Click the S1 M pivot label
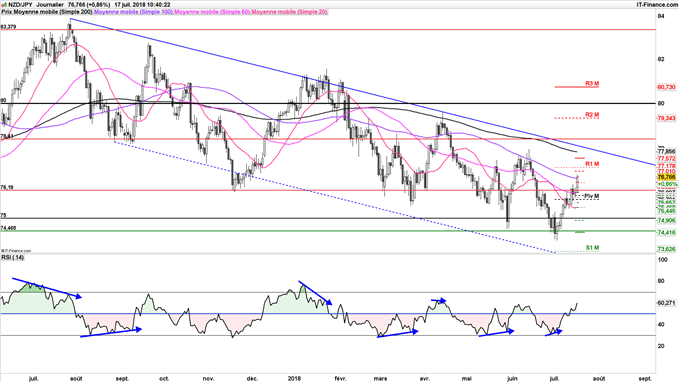The width and height of the screenshot is (679, 382). point(592,248)
